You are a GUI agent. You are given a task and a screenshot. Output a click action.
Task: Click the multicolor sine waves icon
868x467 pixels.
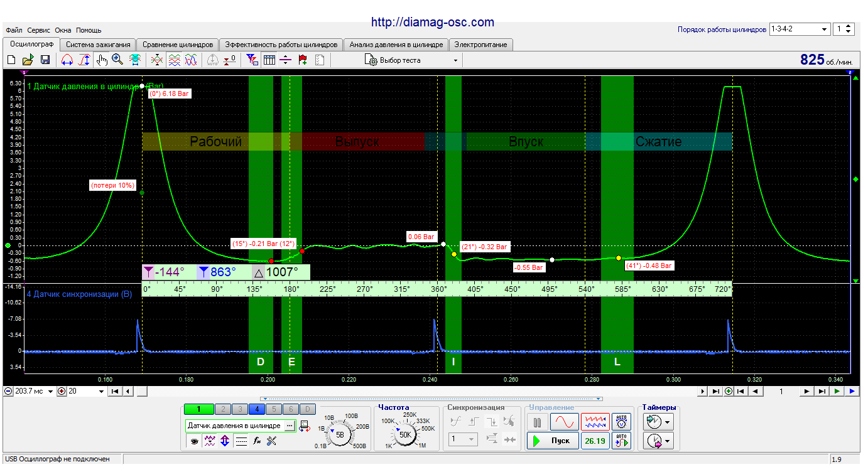point(192,60)
